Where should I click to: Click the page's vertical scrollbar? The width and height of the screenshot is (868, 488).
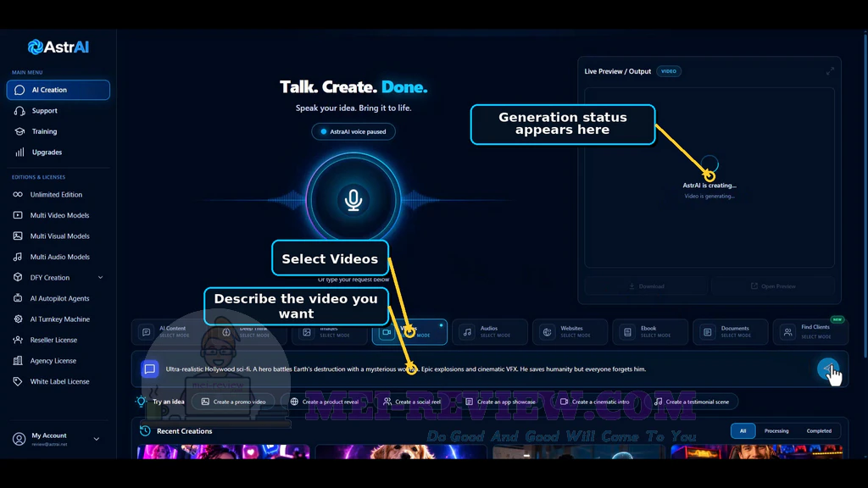865,194
